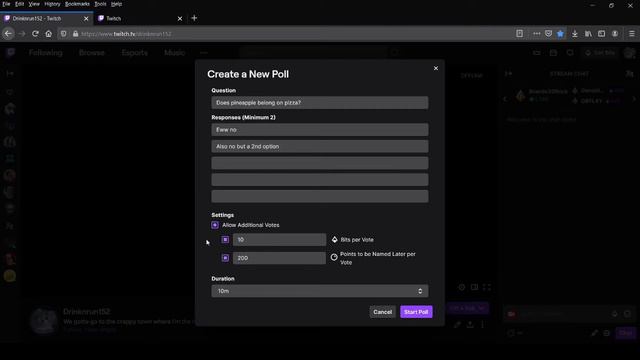Click the Twitch logo home icon
This screenshot has height=360, width=640.
(11, 52)
